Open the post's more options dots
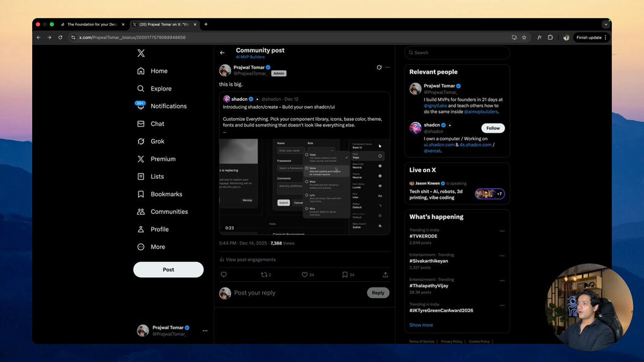The width and height of the screenshot is (644, 362). (387, 68)
